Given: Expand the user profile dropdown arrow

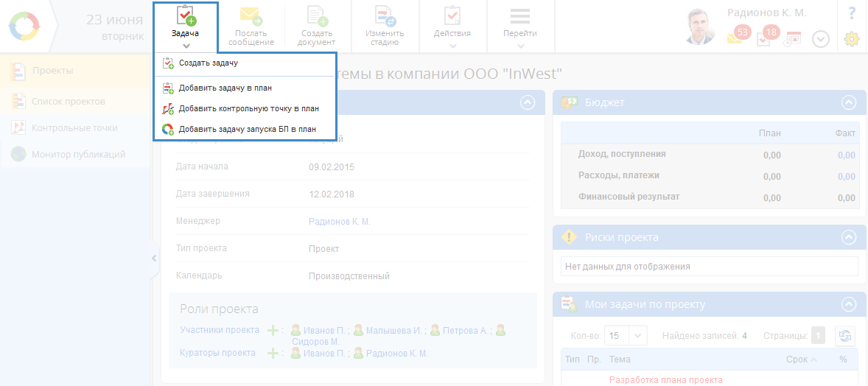Looking at the screenshot, I should click(821, 39).
